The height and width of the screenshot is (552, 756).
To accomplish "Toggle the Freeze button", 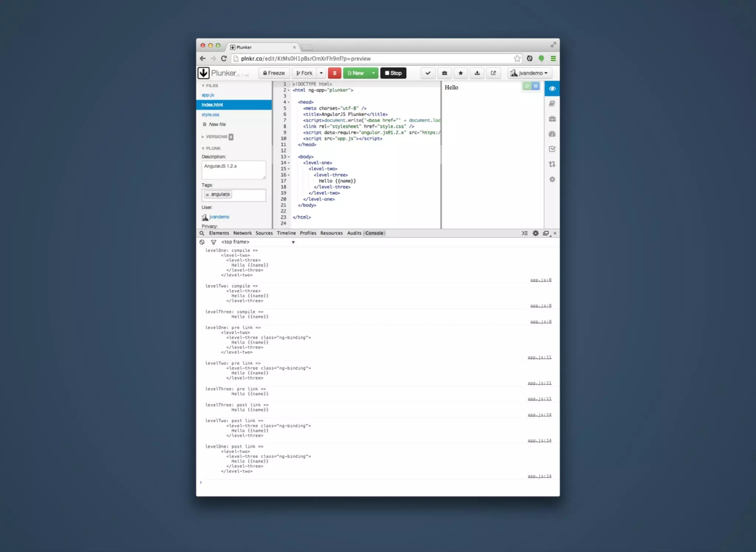I will click(x=274, y=73).
